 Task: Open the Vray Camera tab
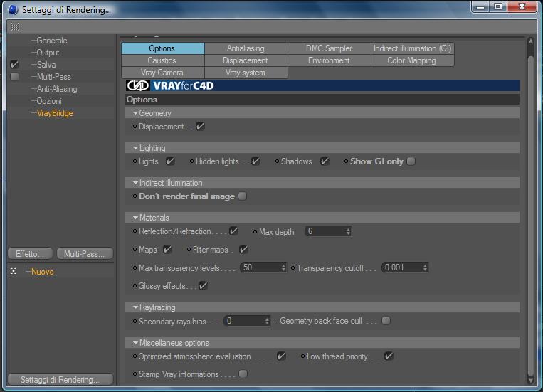(x=162, y=73)
